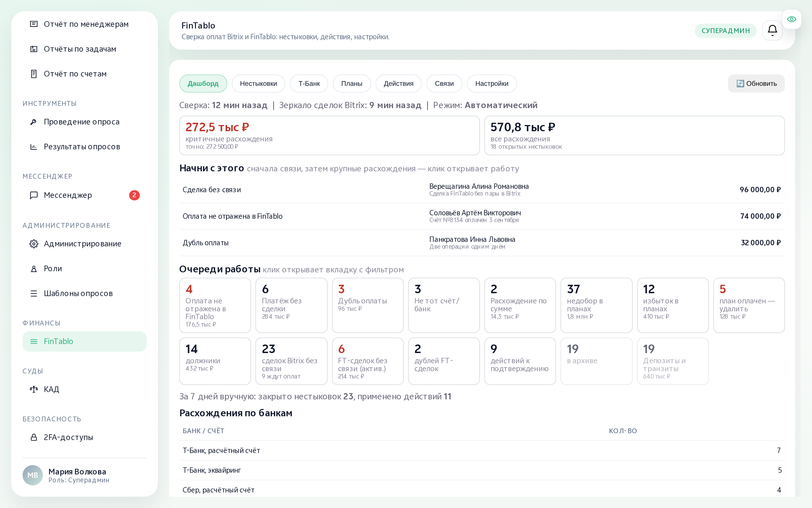This screenshot has width=812, height=508.
Task: Select the Дашборд tab
Action: click(x=203, y=84)
